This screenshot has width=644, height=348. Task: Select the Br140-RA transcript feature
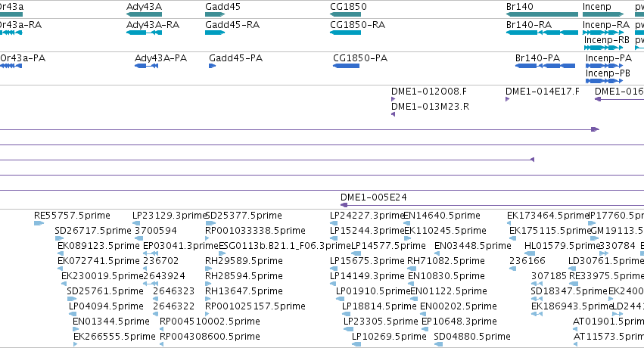[x=542, y=33]
